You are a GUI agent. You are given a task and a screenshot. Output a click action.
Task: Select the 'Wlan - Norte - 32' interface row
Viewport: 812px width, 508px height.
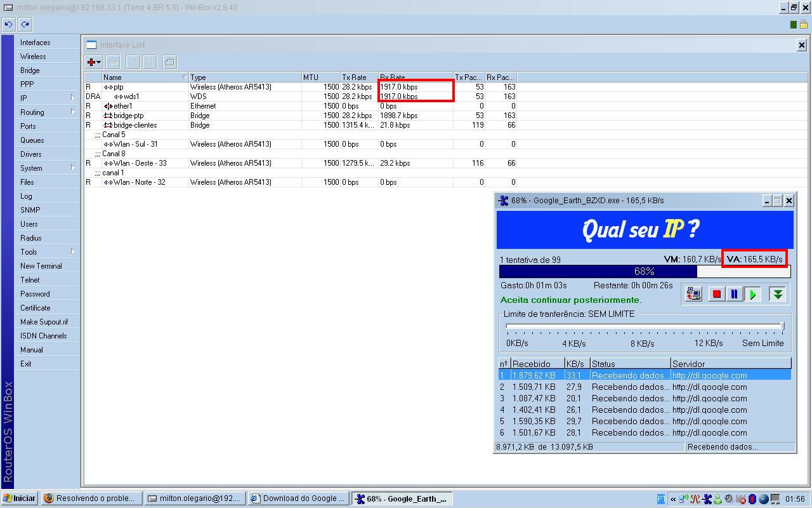pyautogui.click(x=301, y=182)
